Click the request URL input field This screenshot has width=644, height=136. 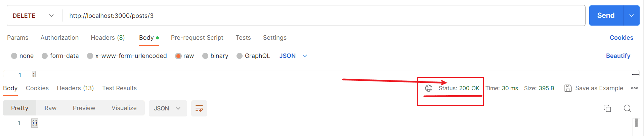[302, 16]
